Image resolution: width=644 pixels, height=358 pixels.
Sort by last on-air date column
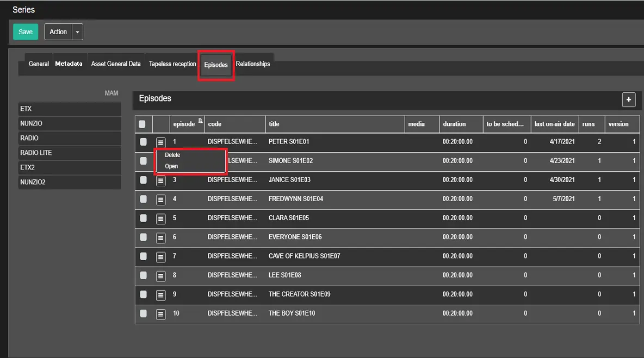point(554,124)
